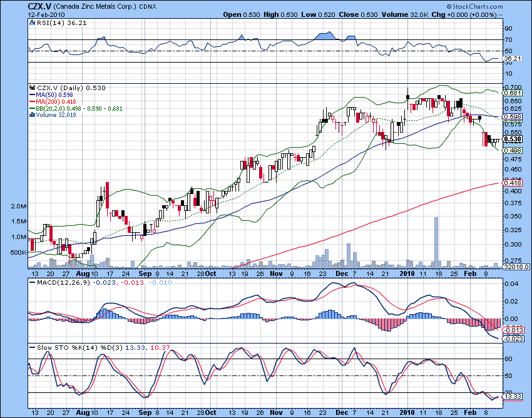532x418 pixels.
Task: Click the Oct label on the date axis under the volume bars
Action: pyautogui.click(x=211, y=273)
